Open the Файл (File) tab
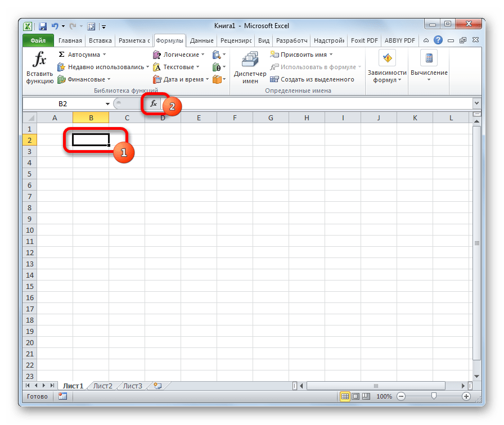504x425 pixels. pyautogui.click(x=38, y=40)
